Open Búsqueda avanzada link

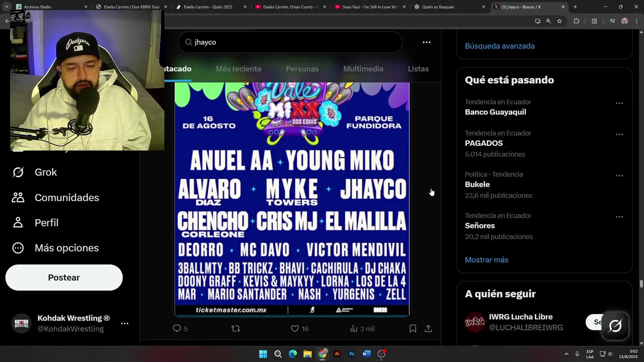click(500, 46)
